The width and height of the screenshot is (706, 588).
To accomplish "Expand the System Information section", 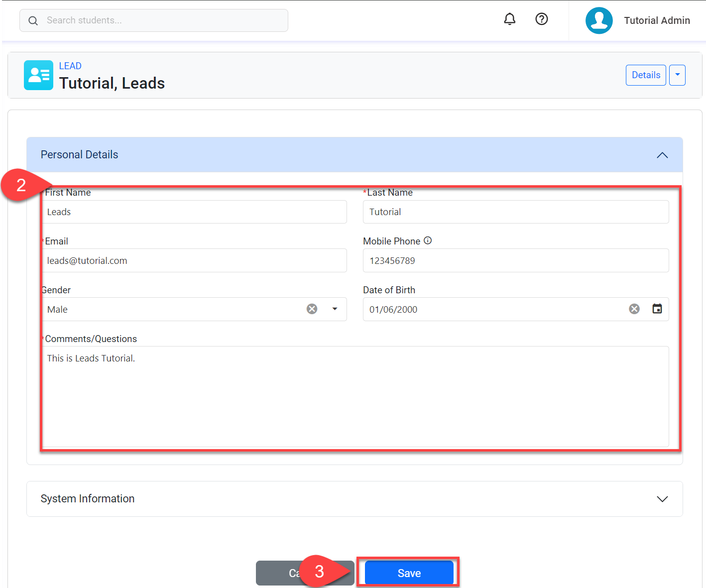I will [662, 499].
